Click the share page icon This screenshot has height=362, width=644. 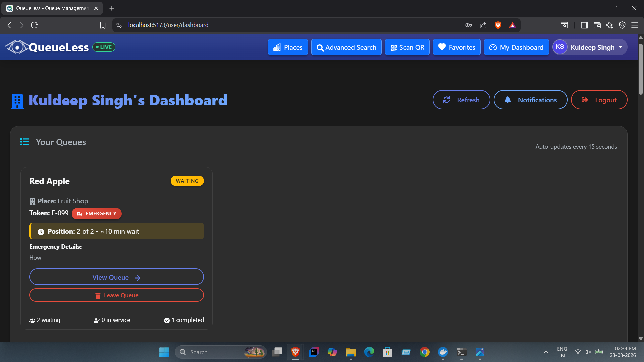point(483,25)
